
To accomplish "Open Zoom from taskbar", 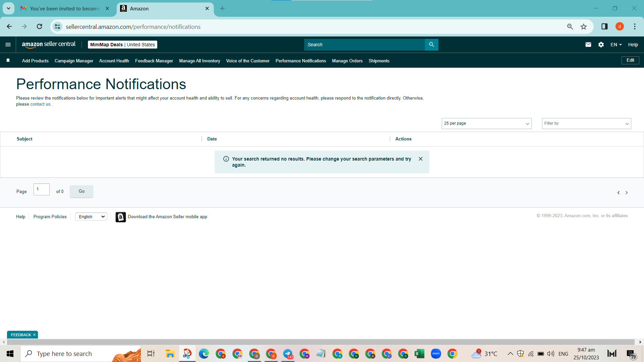I will point(436,354).
